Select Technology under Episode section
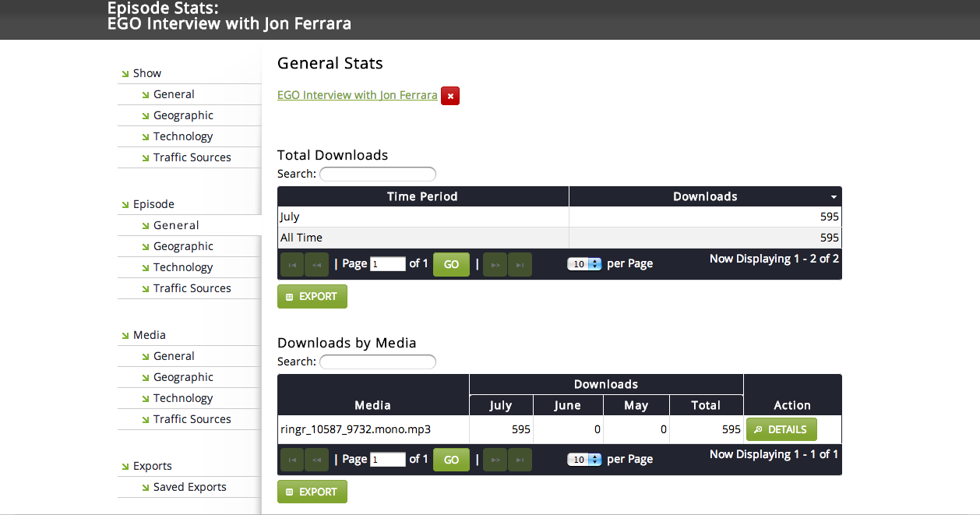Image resolution: width=980 pixels, height=515 pixels. point(183,267)
